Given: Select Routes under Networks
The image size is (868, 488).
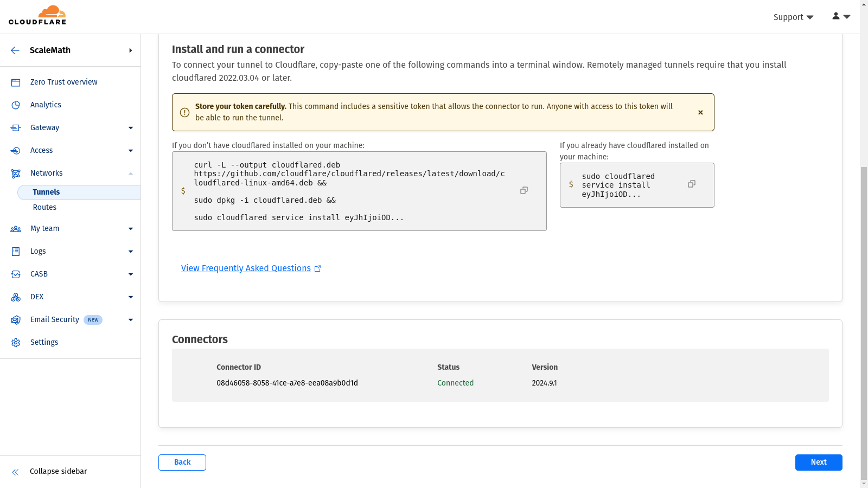Looking at the screenshot, I should point(44,207).
